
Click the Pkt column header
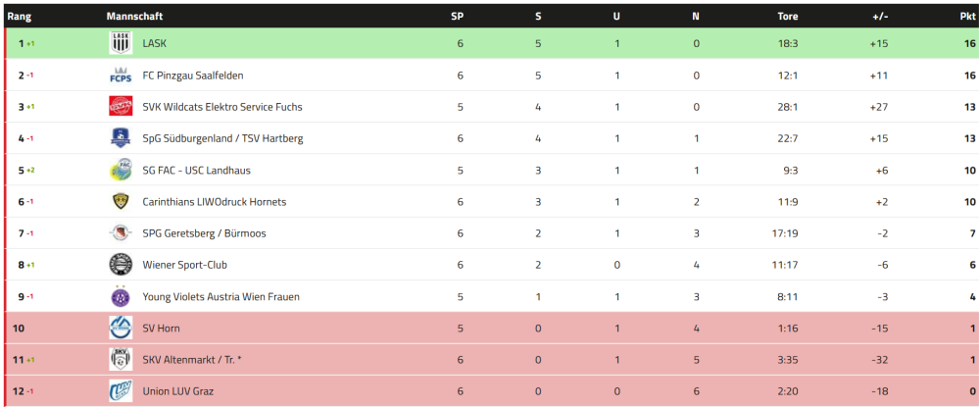(967, 17)
